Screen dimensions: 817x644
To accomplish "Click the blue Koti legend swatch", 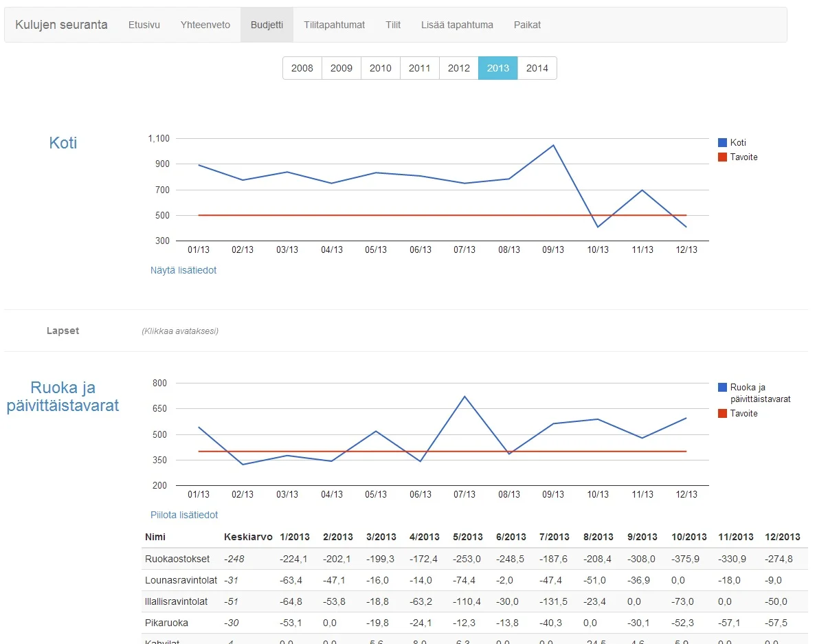I will [722, 143].
